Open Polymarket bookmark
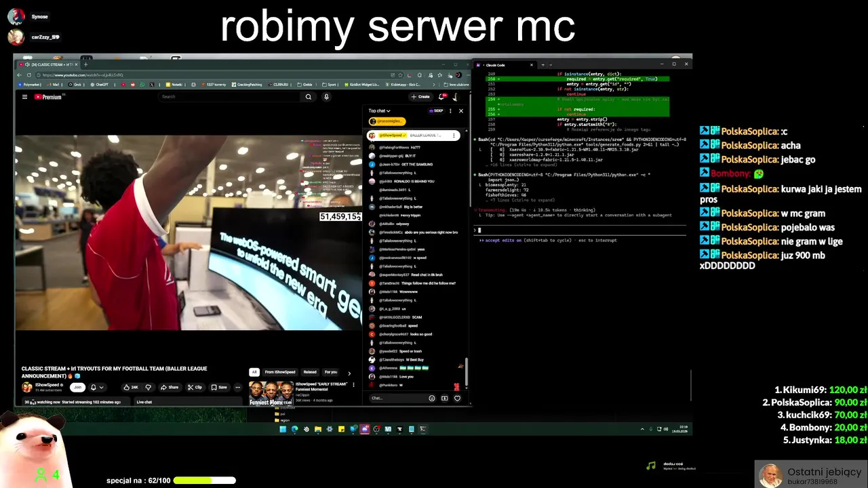Image resolution: width=868 pixels, height=488 pixels. [29, 85]
